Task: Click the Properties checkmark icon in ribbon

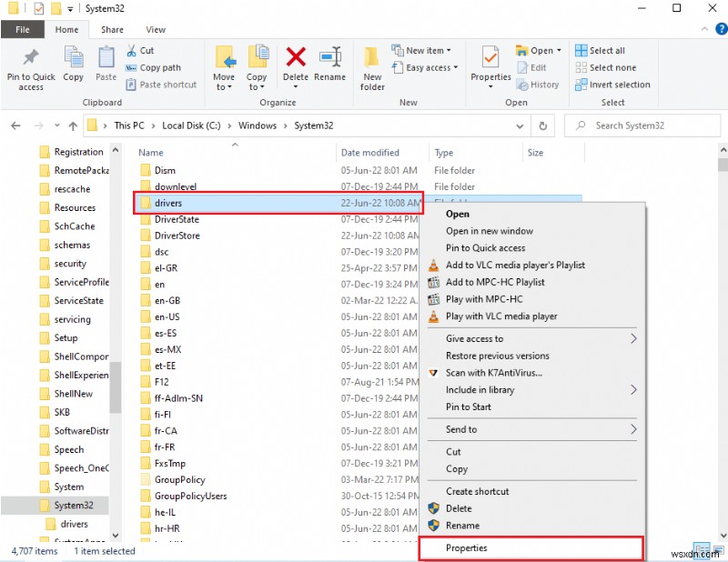Action: tap(490, 57)
